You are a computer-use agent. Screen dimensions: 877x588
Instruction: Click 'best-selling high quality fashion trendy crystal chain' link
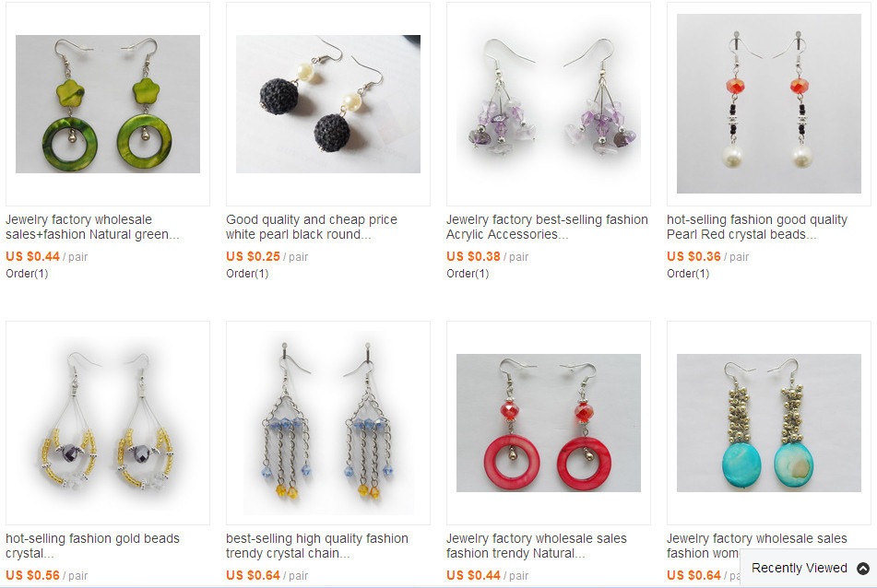click(317, 546)
